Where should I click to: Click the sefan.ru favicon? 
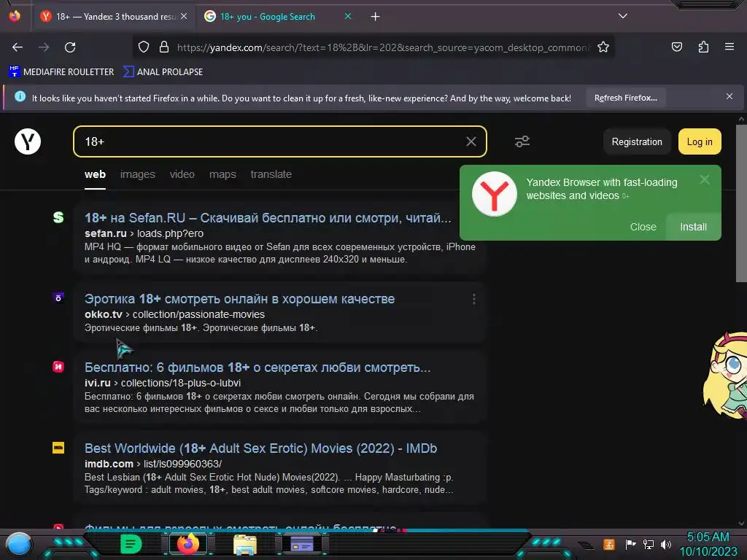58,217
